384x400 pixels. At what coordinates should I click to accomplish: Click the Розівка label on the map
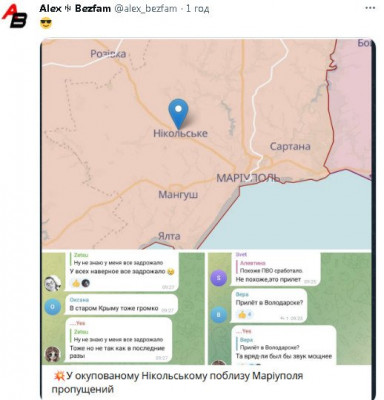click(108, 54)
